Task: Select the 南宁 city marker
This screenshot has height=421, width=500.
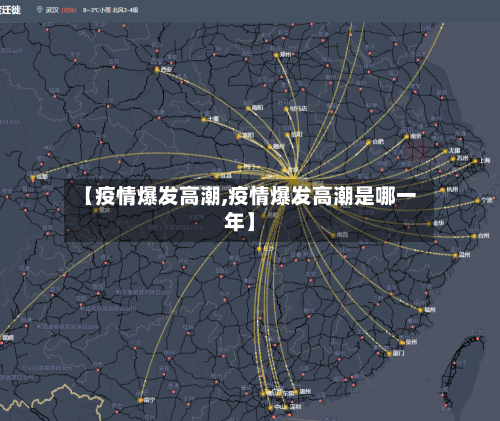Action: 140,400
